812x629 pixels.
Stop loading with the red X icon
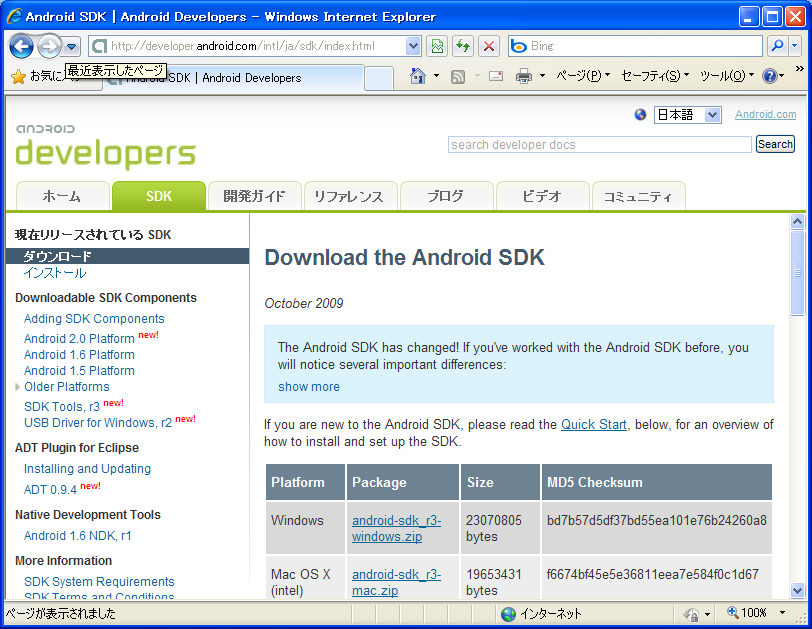[x=488, y=47]
